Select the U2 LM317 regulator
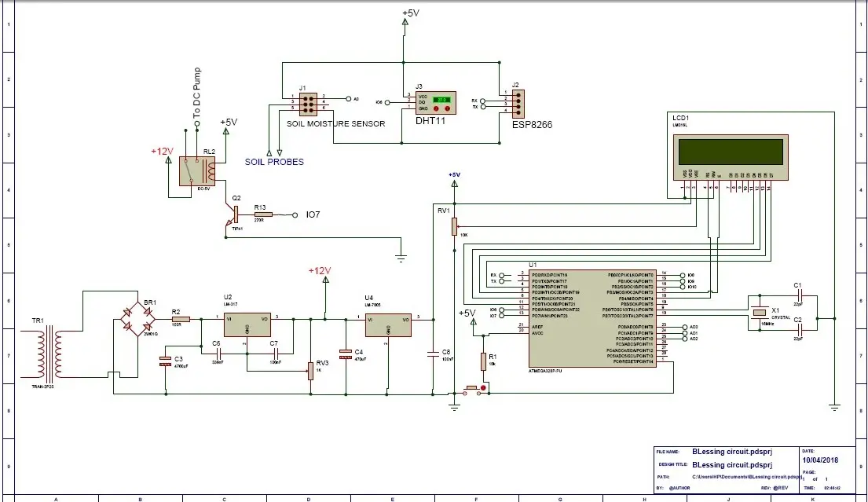The image size is (868, 502). pos(247,324)
